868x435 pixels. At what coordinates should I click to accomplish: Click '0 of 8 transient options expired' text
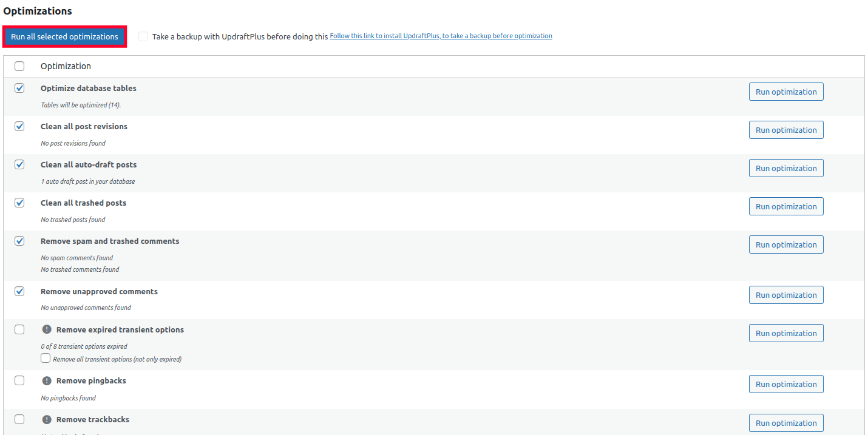coord(84,346)
